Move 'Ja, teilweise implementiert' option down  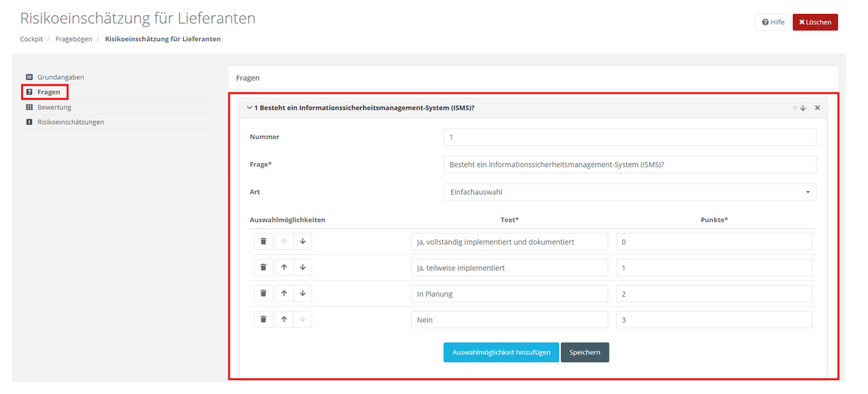302,267
